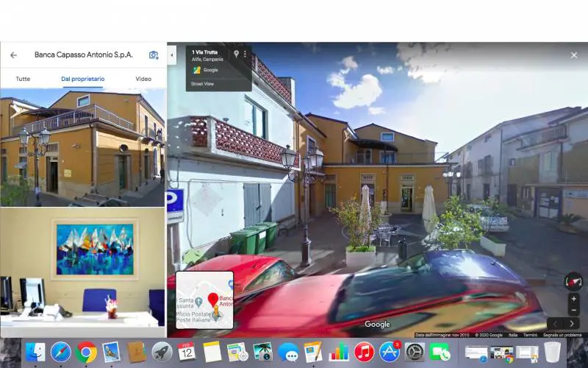Switch to the Tutte tab
The height and width of the screenshot is (368, 588).
click(23, 79)
